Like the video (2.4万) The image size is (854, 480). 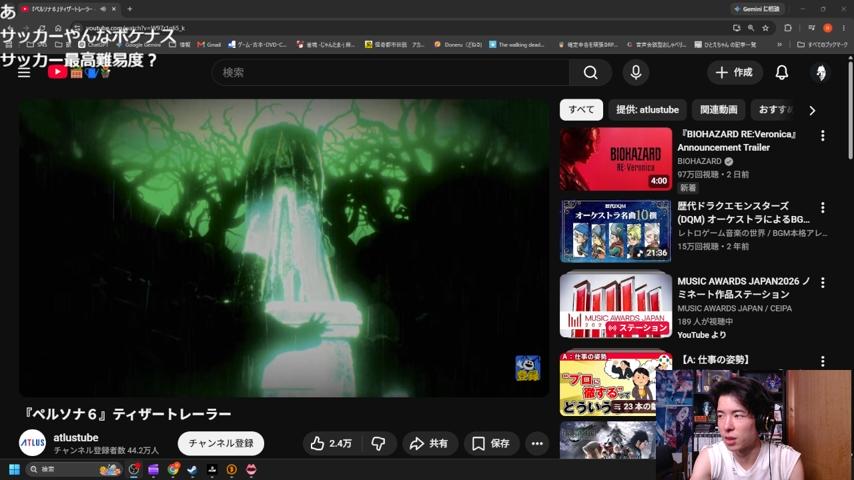pyautogui.click(x=332, y=443)
